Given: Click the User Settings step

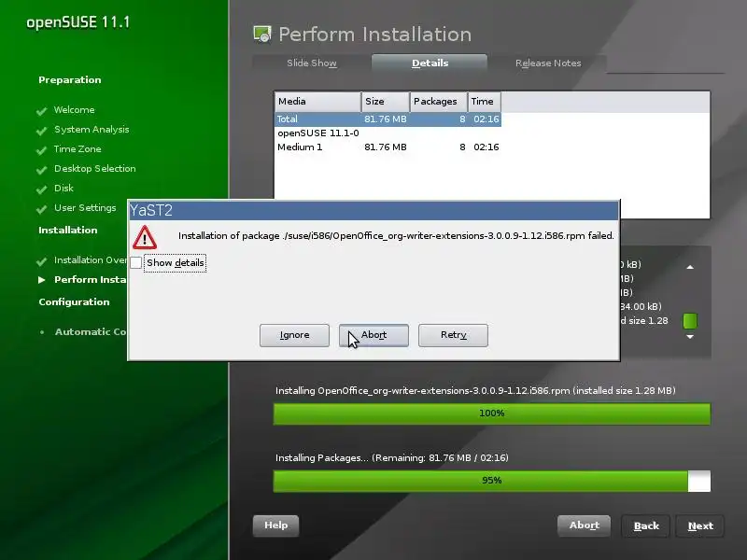Looking at the screenshot, I should coord(85,207).
